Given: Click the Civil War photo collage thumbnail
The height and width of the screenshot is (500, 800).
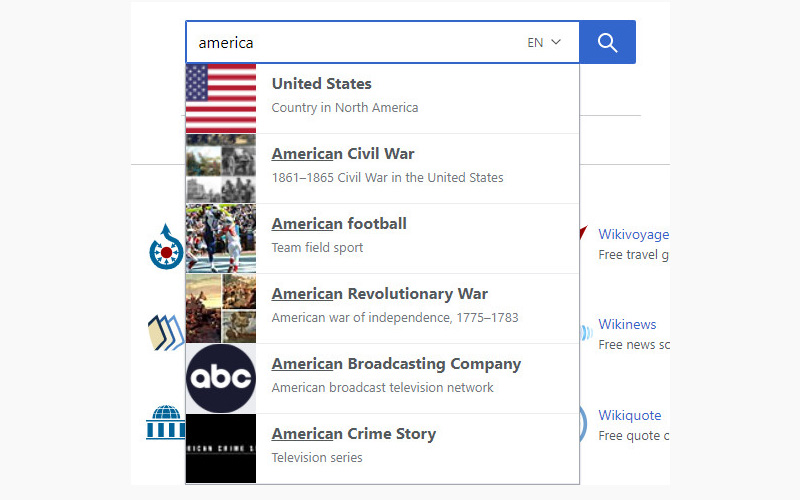Looking at the screenshot, I should pos(221,168).
